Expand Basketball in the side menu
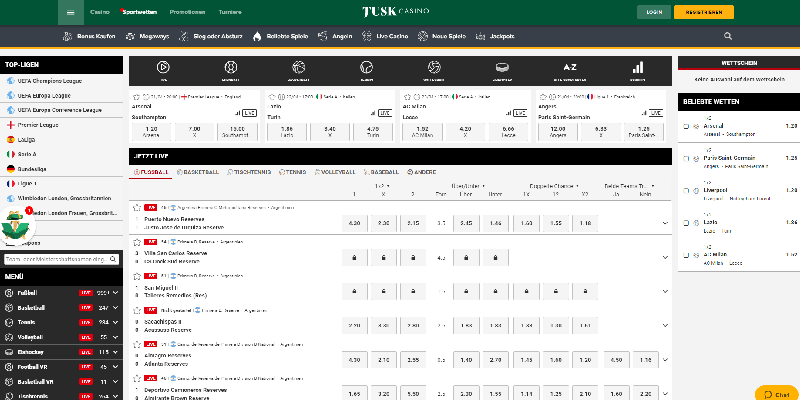 point(116,308)
